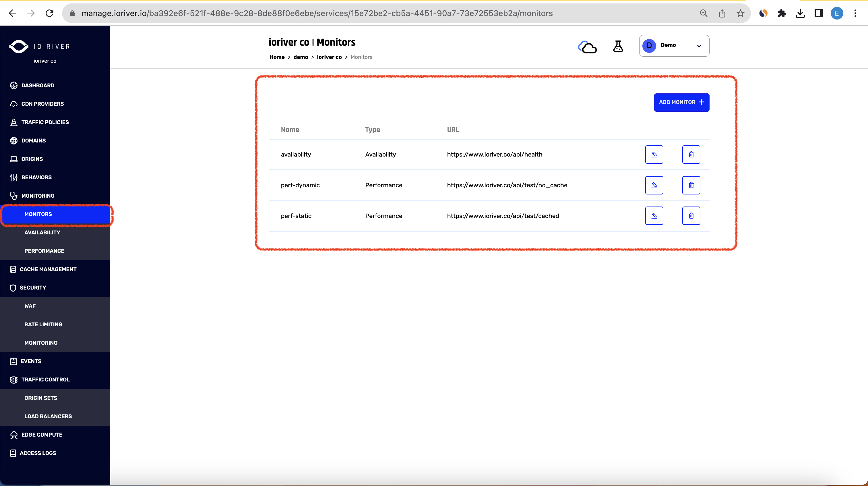Image resolution: width=868 pixels, height=486 pixels.
Task: Click the health URL of availability monitor
Action: [494, 155]
